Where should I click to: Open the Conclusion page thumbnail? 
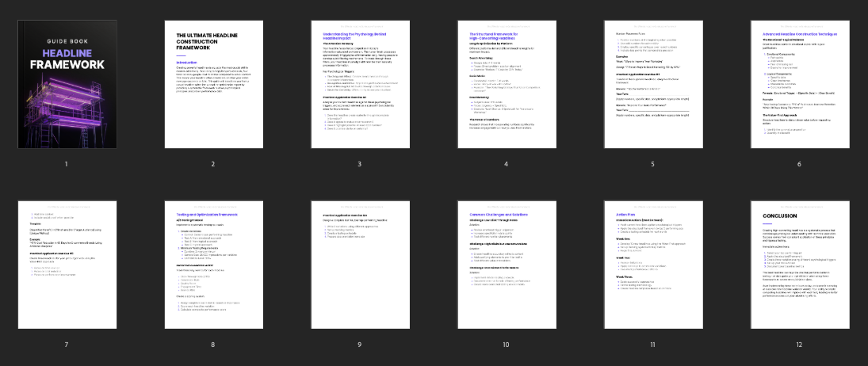pos(799,265)
